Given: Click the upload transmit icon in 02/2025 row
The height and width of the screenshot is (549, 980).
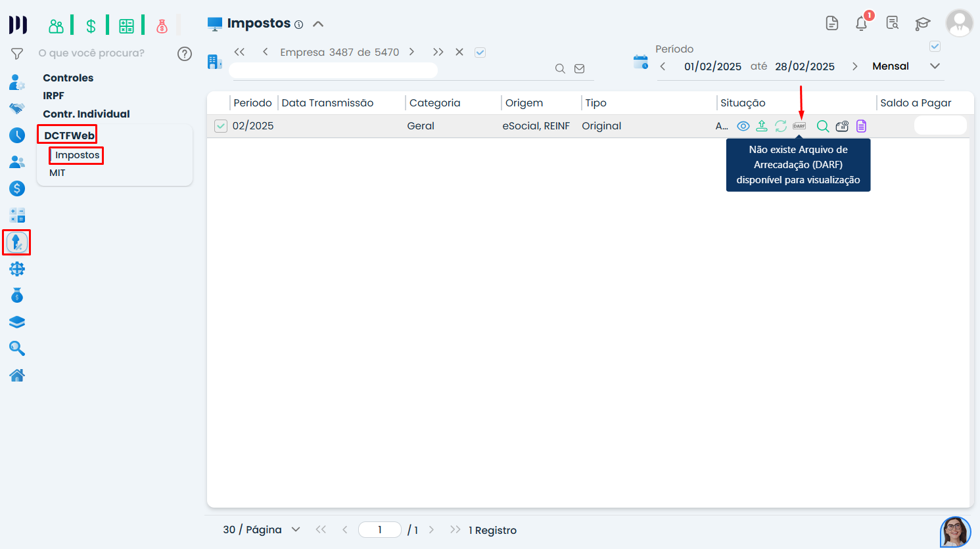Looking at the screenshot, I should tap(762, 125).
